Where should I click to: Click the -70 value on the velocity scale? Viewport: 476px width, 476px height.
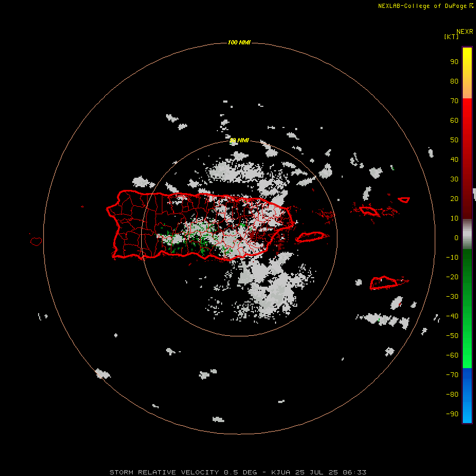click(452, 375)
